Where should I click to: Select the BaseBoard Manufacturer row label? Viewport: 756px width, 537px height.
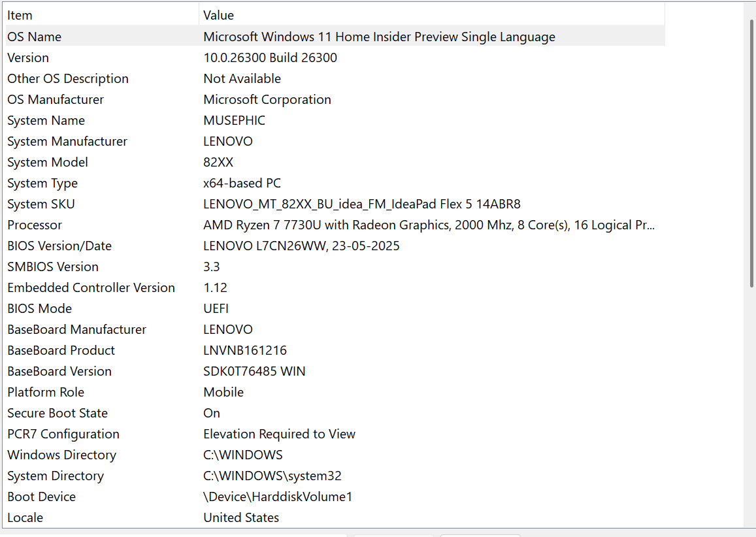pos(76,330)
